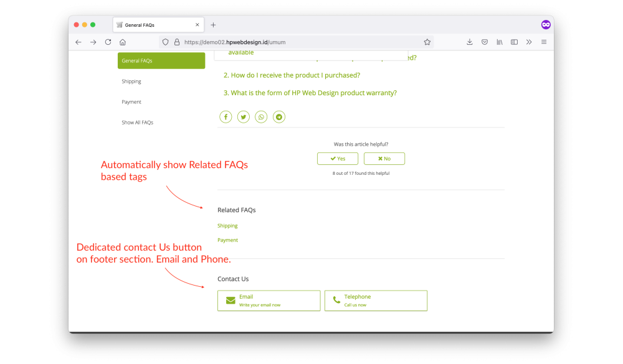This screenshot has height=364, width=623.
Task: Expand overflow toolbar chevron menu
Action: 529,42
